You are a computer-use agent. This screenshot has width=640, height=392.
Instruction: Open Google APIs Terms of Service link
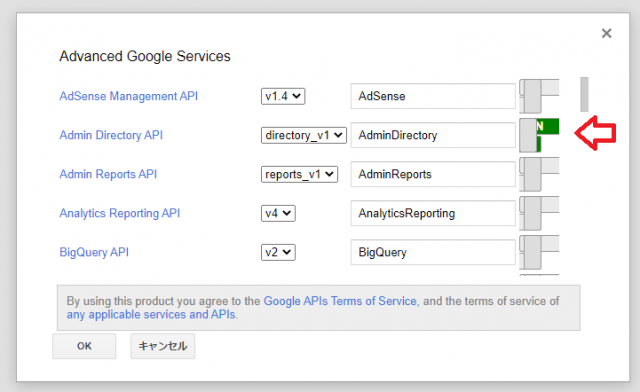[340, 301]
